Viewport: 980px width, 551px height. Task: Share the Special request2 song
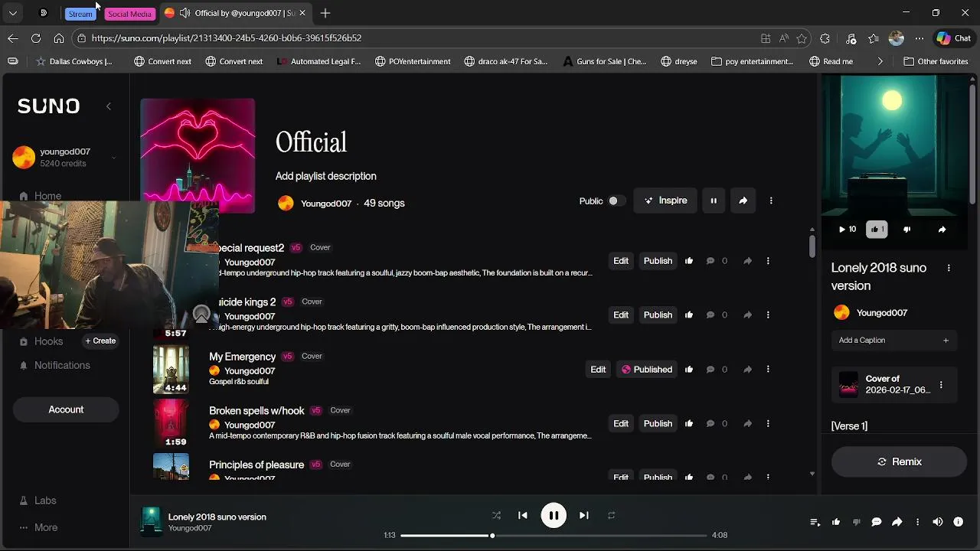click(x=747, y=261)
